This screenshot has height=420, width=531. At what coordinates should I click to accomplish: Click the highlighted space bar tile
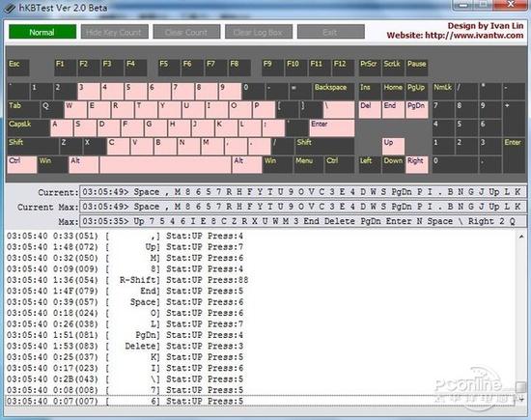[165, 164]
